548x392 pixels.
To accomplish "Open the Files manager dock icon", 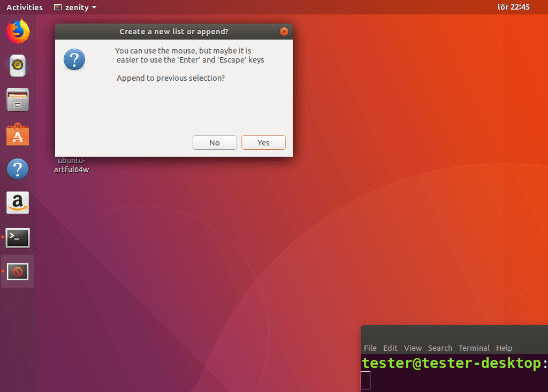I will [x=18, y=100].
